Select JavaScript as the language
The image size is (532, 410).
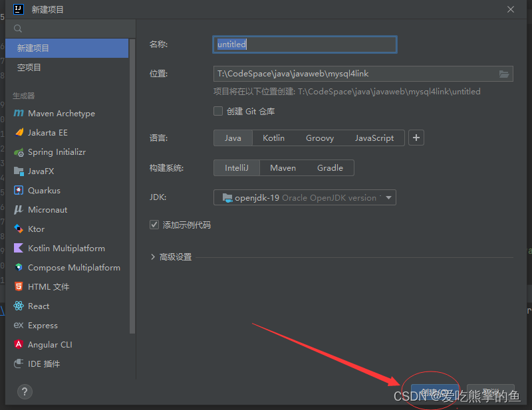coord(374,138)
